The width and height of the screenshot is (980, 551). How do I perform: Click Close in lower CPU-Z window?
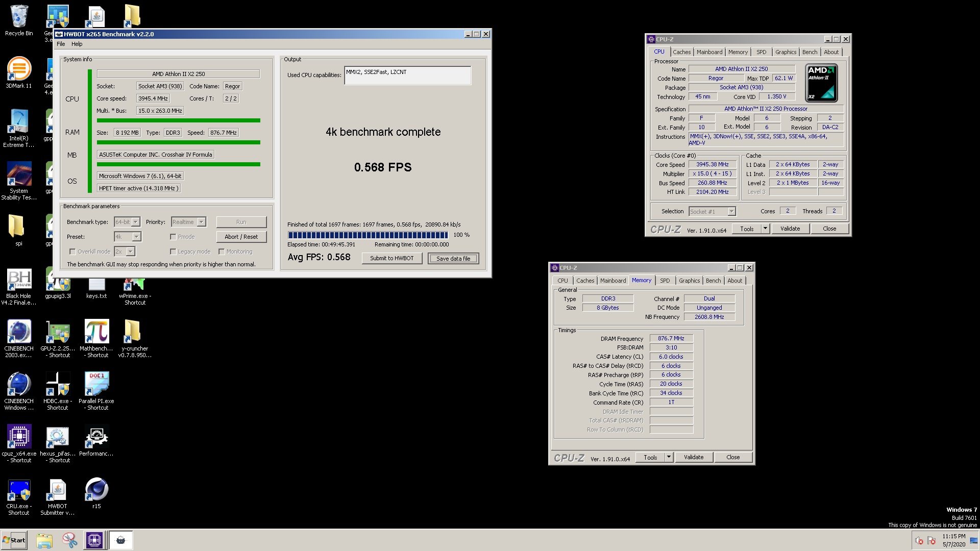pyautogui.click(x=733, y=457)
